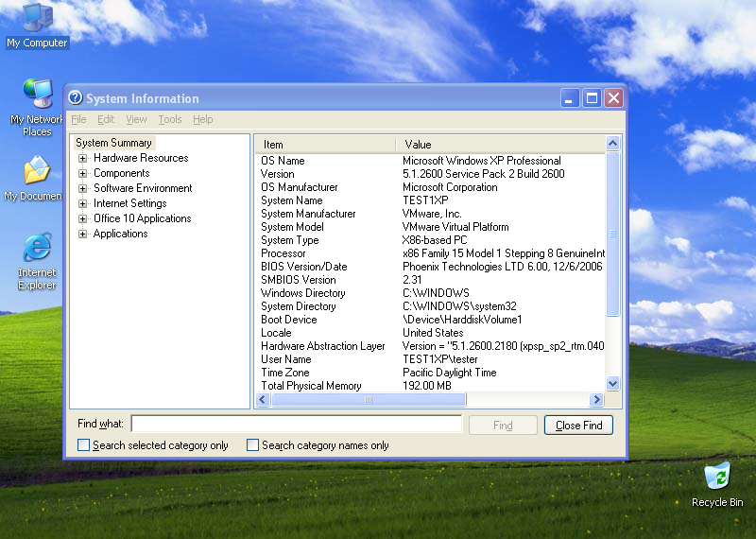Select the Boot Device row
This screenshot has height=539, width=756.
click(x=430, y=320)
